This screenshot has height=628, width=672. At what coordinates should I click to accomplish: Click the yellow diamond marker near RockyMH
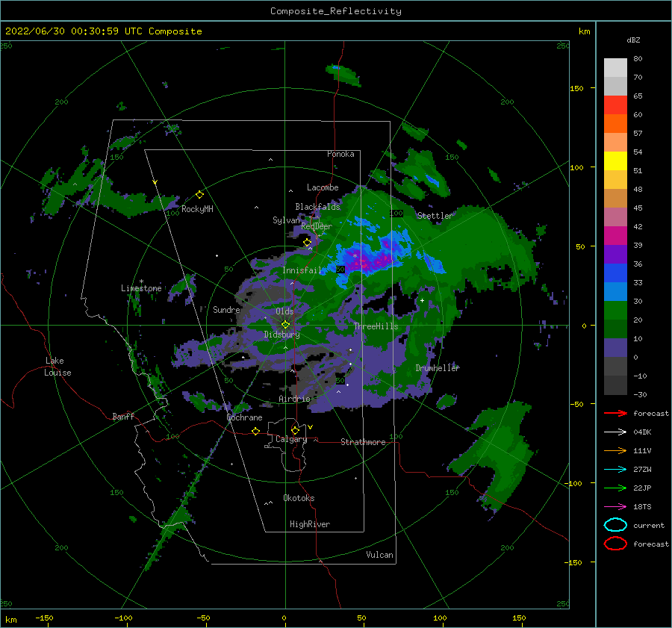199,195
